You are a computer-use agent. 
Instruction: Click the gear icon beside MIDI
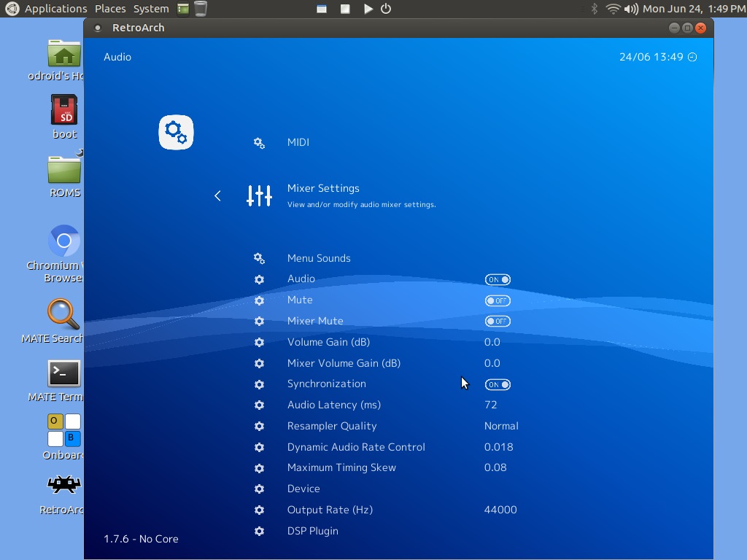click(x=259, y=143)
